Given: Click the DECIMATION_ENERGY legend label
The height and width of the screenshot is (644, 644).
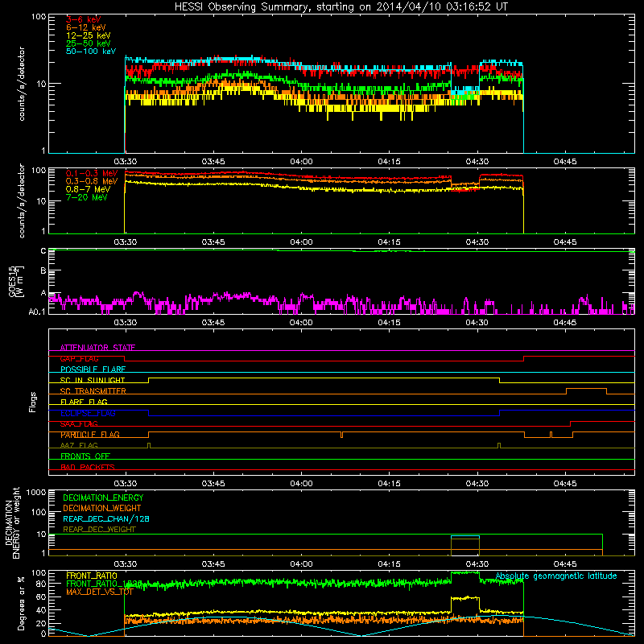Looking at the screenshot, I should 103,497.
